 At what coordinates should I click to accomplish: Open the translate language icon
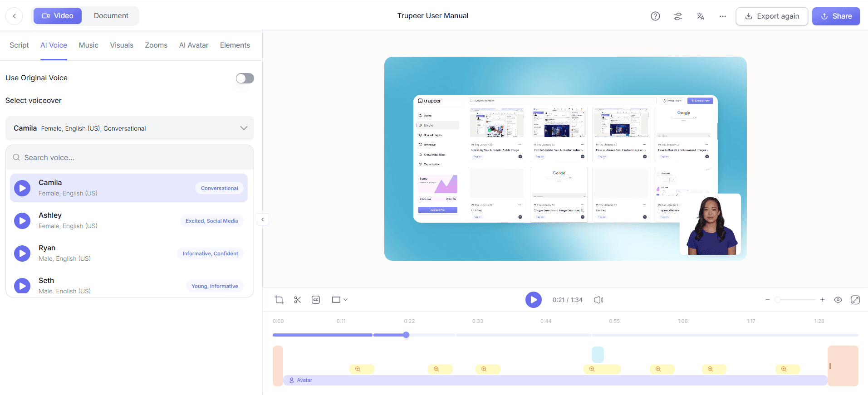click(x=701, y=16)
